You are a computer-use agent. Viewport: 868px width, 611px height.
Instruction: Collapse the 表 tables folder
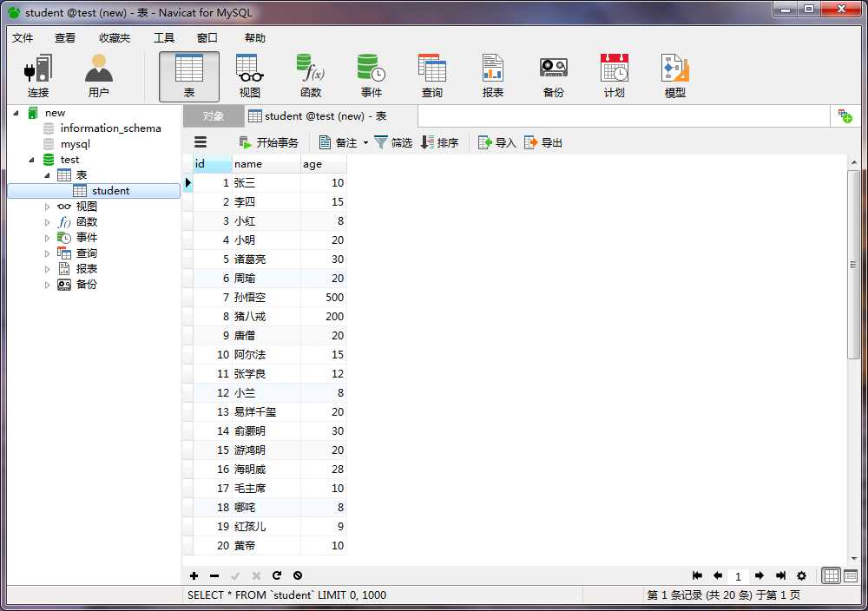point(47,175)
